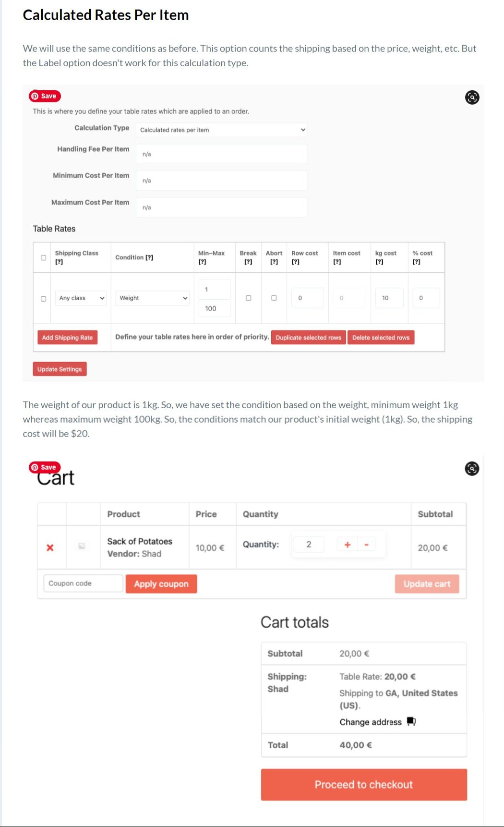Image resolution: width=504 pixels, height=827 pixels.
Task: Click the Change address link
Action: tap(371, 722)
